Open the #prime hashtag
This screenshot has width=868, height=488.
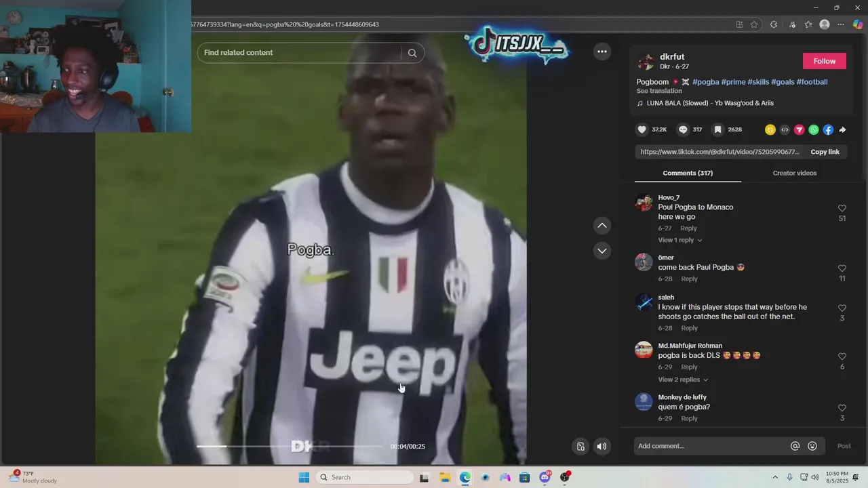coord(733,82)
